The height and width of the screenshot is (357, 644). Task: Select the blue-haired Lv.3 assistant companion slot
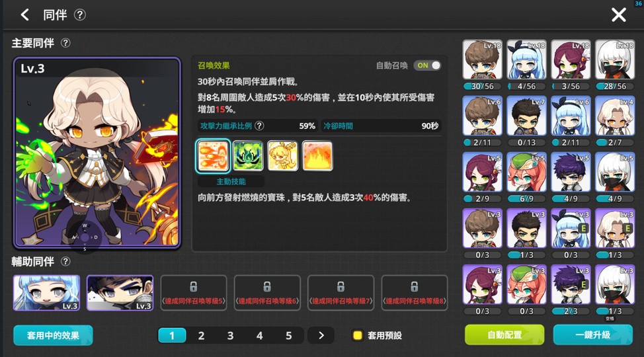tap(46, 293)
